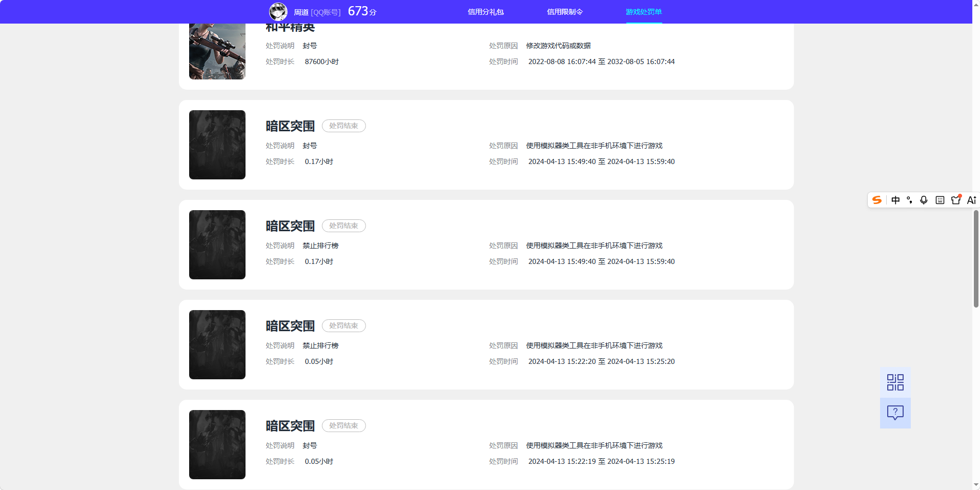This screenshot has height=490, width=980.
Task: Open the Sogou input method logo
Action: [877, 200]
